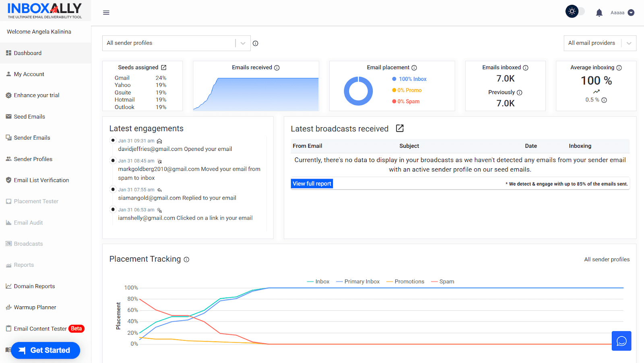Image resolution: width=644 pixels, height=363 pixels.
Task: Click the blue Email placement donut chart
Action: (358, 91)
